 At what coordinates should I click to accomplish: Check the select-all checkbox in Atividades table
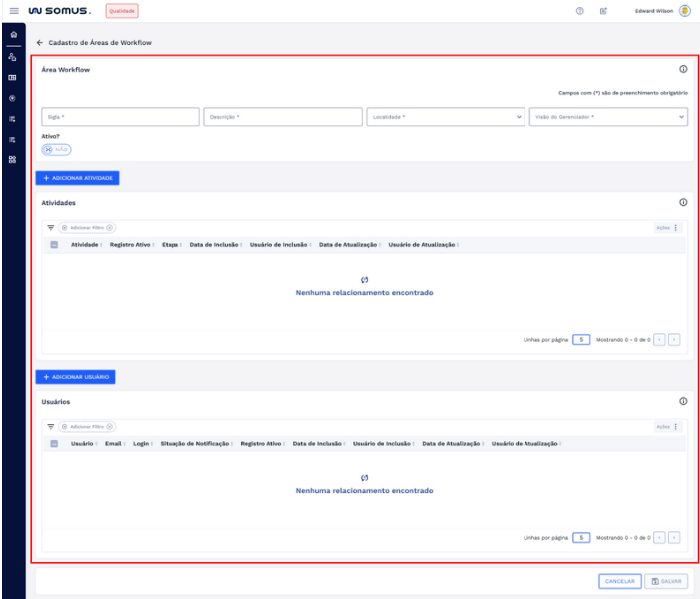click(x=54, y=245)
